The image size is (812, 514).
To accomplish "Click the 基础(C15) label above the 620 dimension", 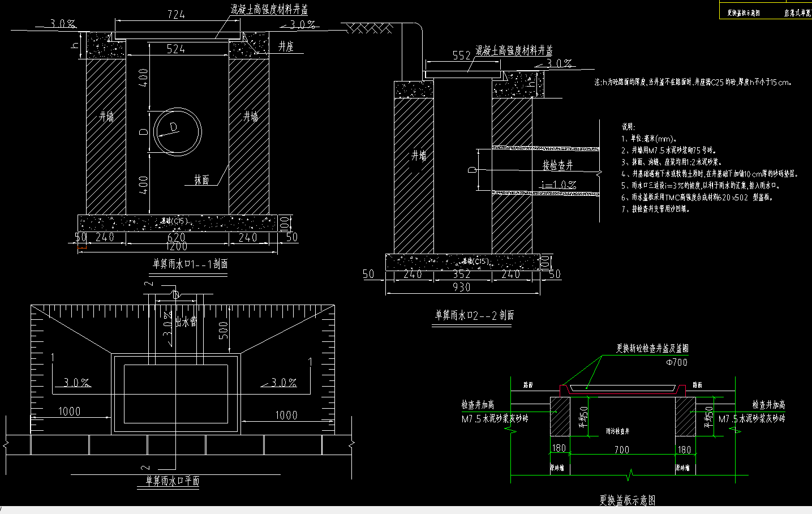I will click(x=174, y=221).
